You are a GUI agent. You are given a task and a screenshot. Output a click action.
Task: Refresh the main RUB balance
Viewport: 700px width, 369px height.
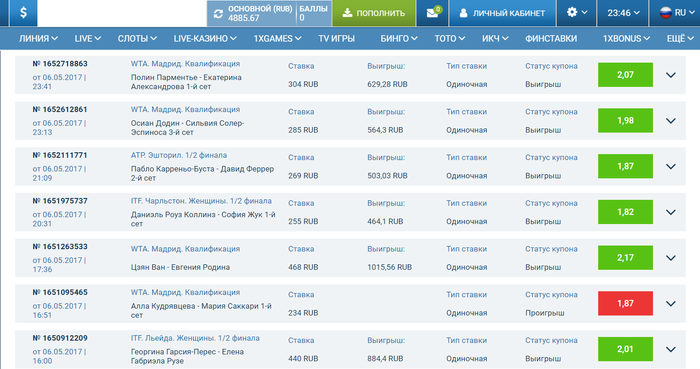click(218, 14)
